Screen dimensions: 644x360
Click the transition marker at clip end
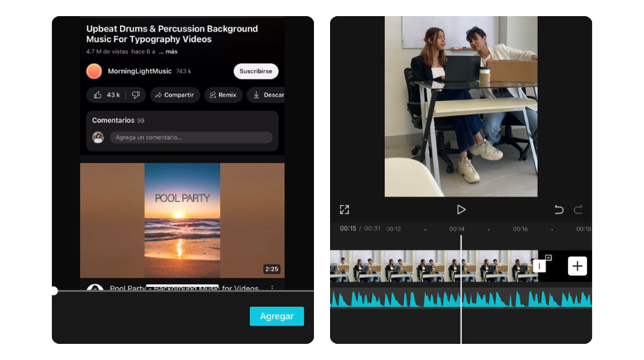(x=539, y=266)
